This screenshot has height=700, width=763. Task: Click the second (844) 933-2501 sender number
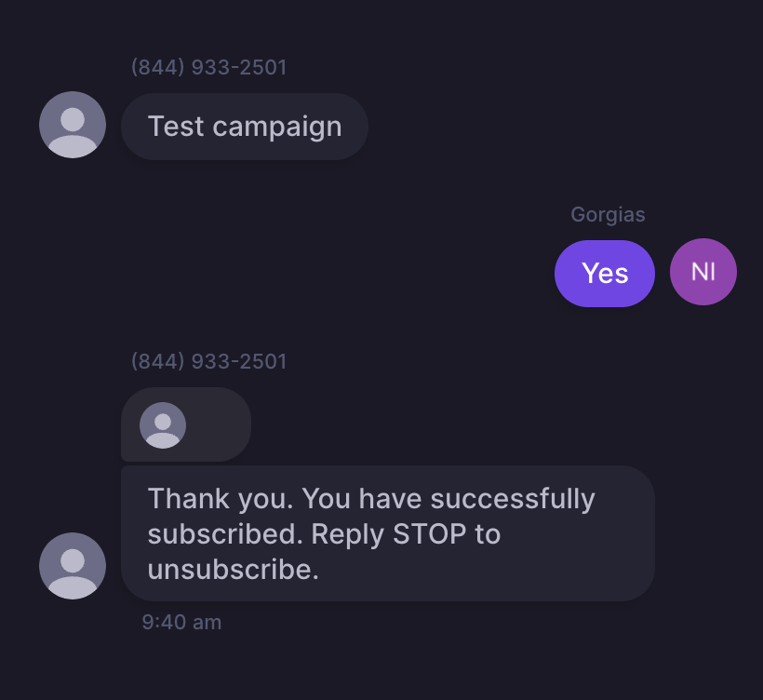point(208,361)
